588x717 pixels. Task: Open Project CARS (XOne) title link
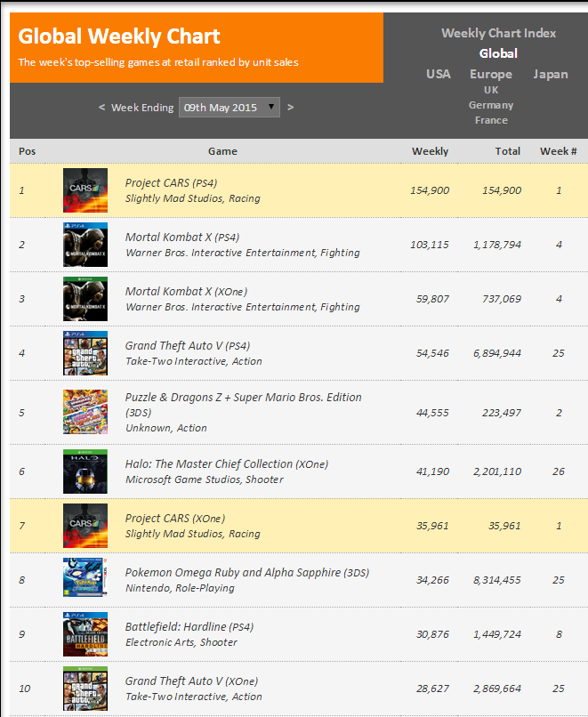[x=175, y=519]
